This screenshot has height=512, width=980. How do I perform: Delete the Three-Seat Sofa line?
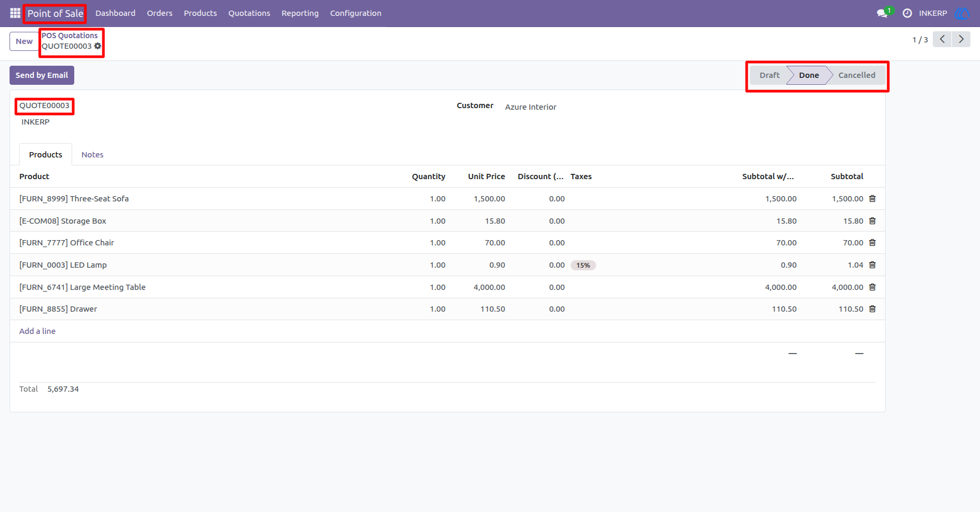click(x=872, y=199)
